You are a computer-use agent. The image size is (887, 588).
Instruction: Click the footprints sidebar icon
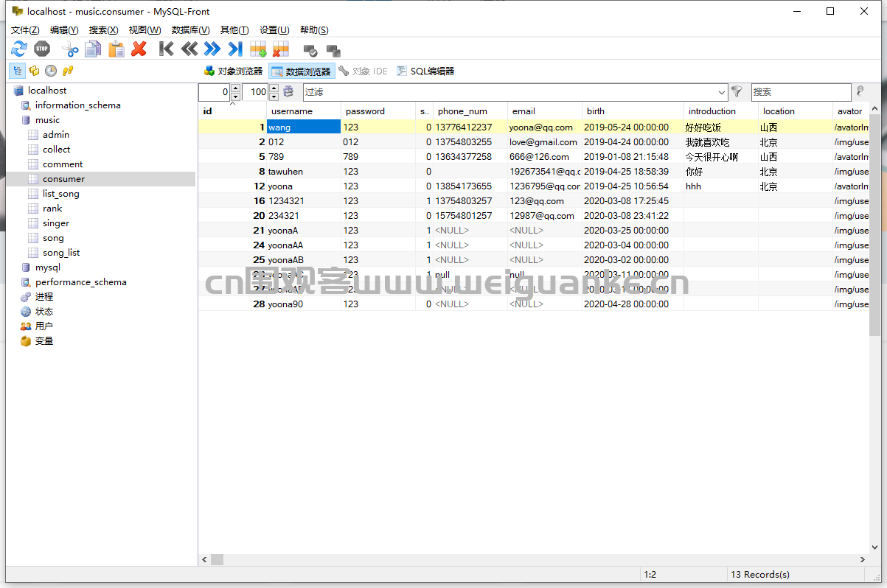point(68,71)
